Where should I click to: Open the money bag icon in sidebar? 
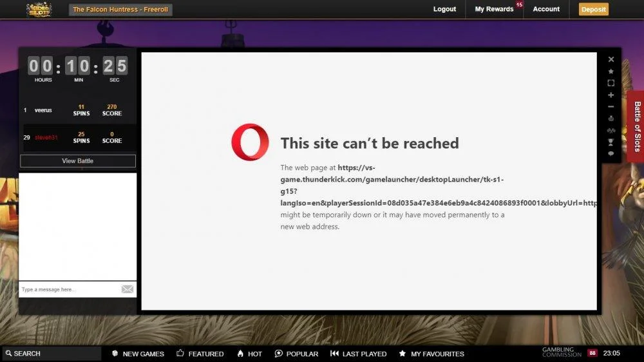611,119
